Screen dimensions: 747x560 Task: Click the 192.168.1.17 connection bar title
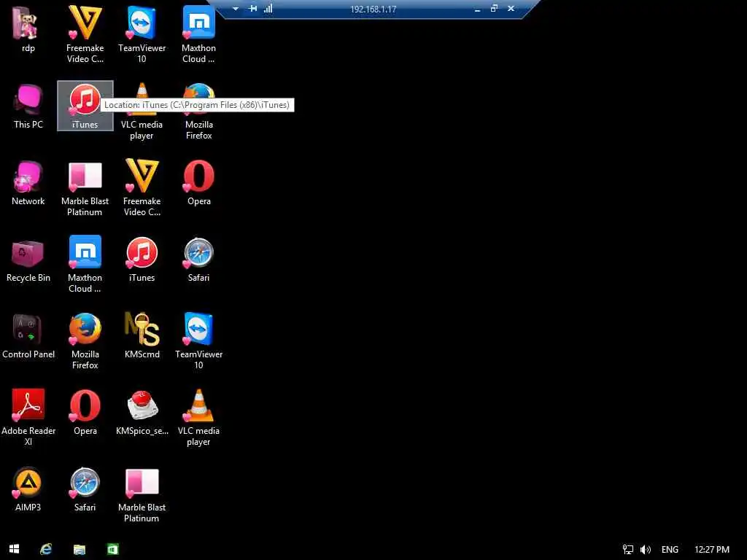pyautogui.click(x=373, y=9)
